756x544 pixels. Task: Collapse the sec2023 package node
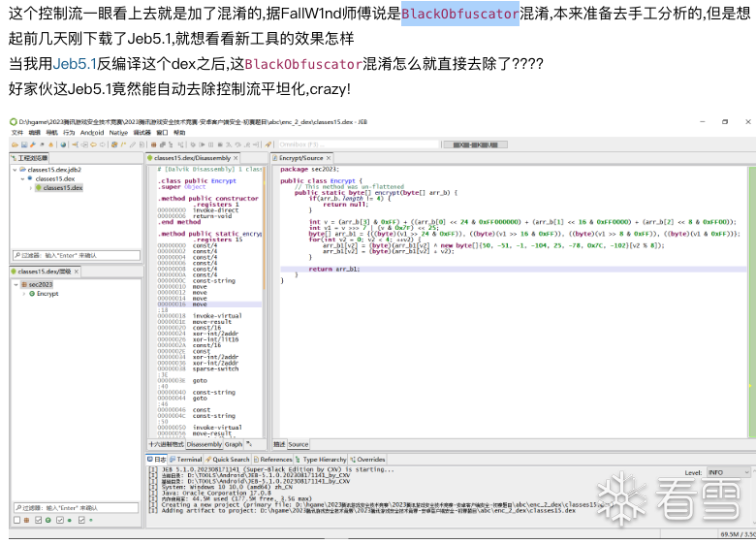coord(16,284)
